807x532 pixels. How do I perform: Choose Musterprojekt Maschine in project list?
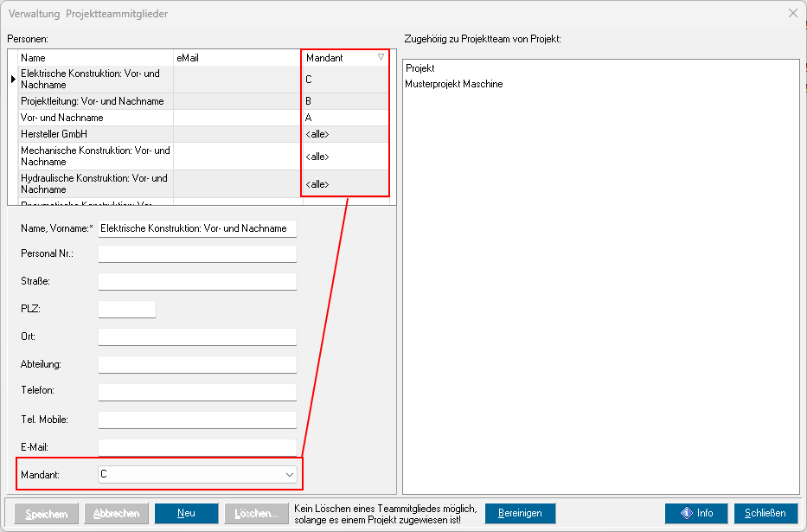click(454, 84)
